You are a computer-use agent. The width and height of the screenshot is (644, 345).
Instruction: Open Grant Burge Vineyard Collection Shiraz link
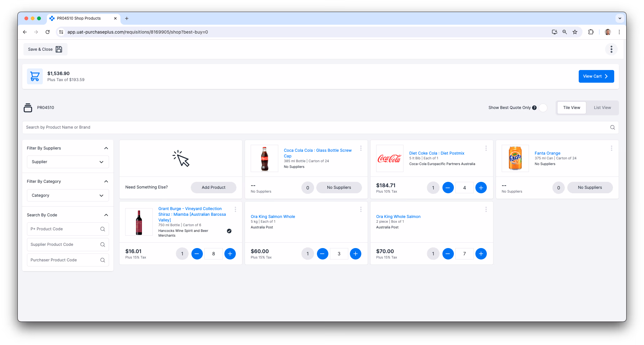[x=192, y=214]
